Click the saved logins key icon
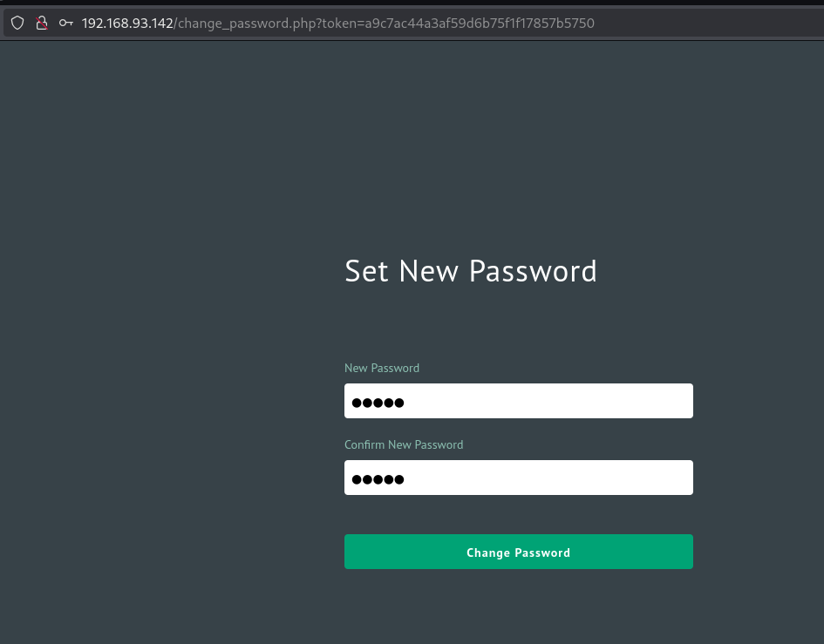Image resolution: width=824 pixels, height=644 pixels. 65,24
